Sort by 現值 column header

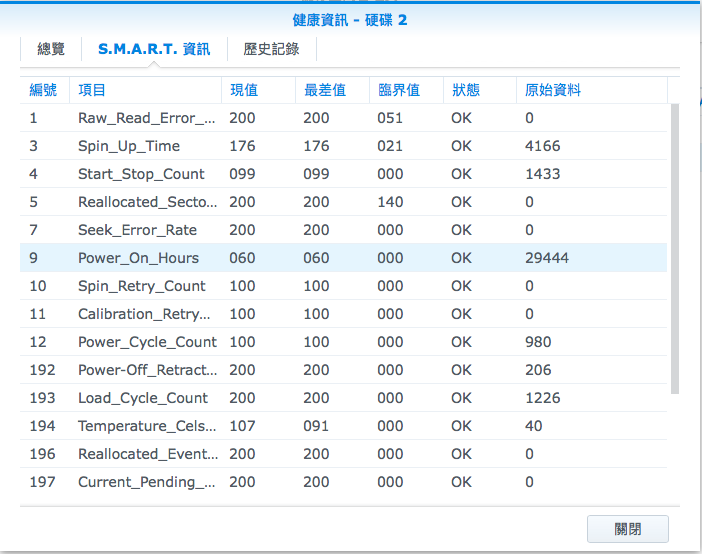coord(258,90)
